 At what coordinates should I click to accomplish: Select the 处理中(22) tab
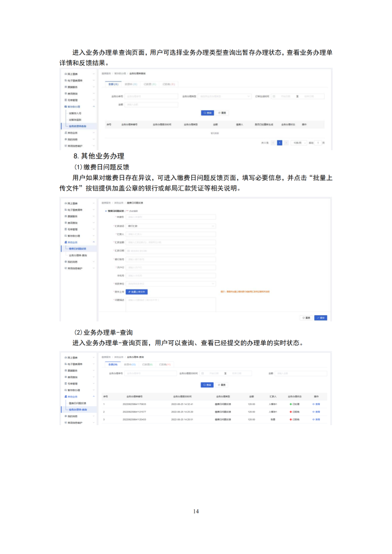[130, 364]
